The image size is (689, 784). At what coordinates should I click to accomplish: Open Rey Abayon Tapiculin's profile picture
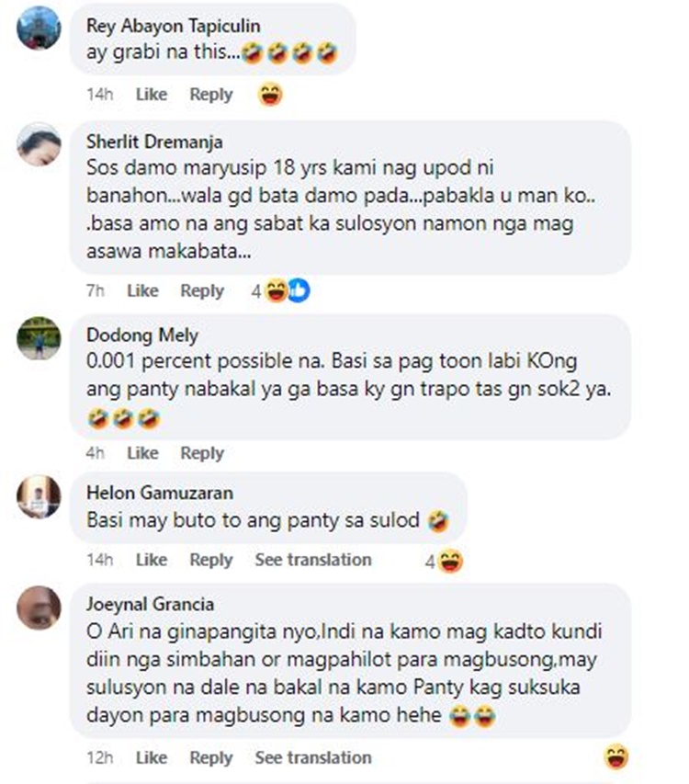click(39, 28)
